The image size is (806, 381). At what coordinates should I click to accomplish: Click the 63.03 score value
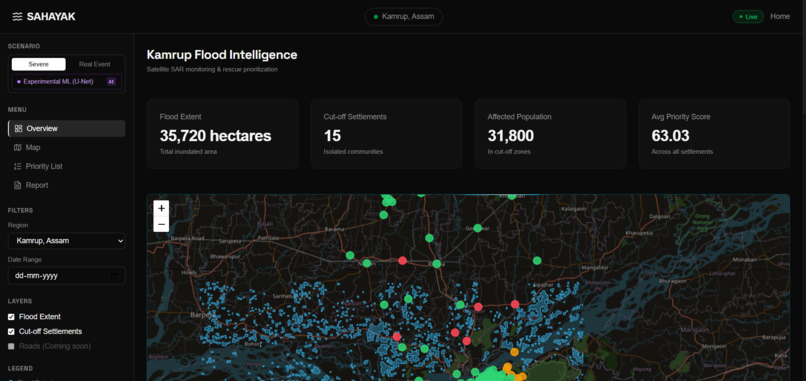tap(670, 136)
